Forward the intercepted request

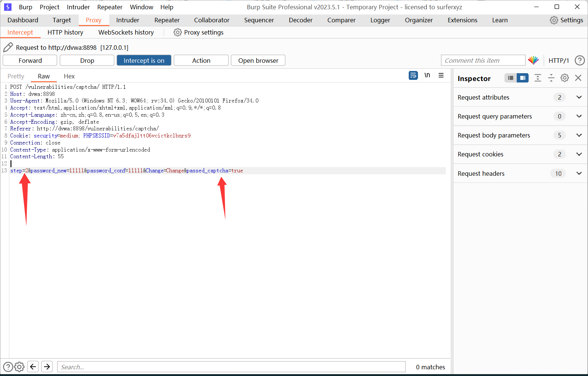30,60
